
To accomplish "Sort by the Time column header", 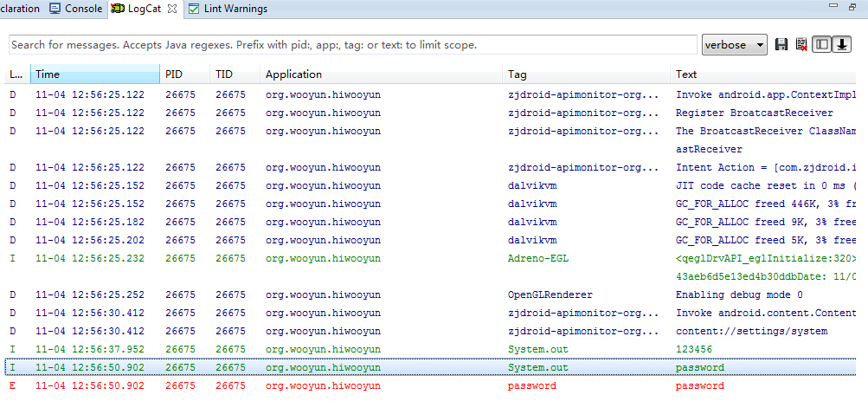I will (x=95, y=74).
